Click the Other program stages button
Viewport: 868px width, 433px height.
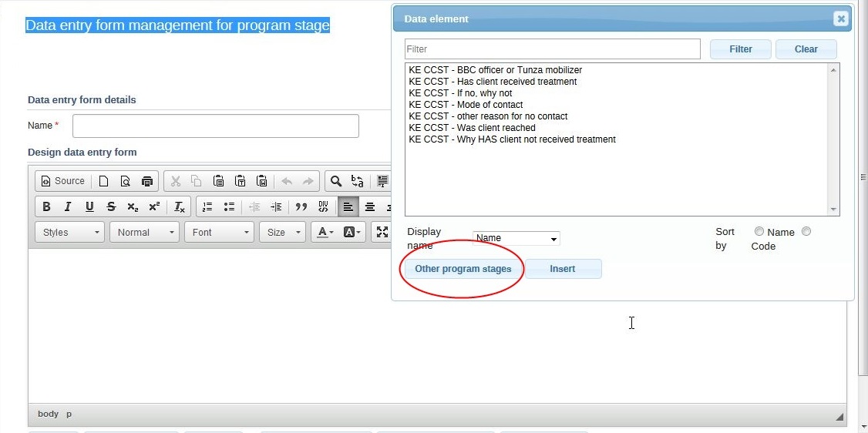point(463,269)
